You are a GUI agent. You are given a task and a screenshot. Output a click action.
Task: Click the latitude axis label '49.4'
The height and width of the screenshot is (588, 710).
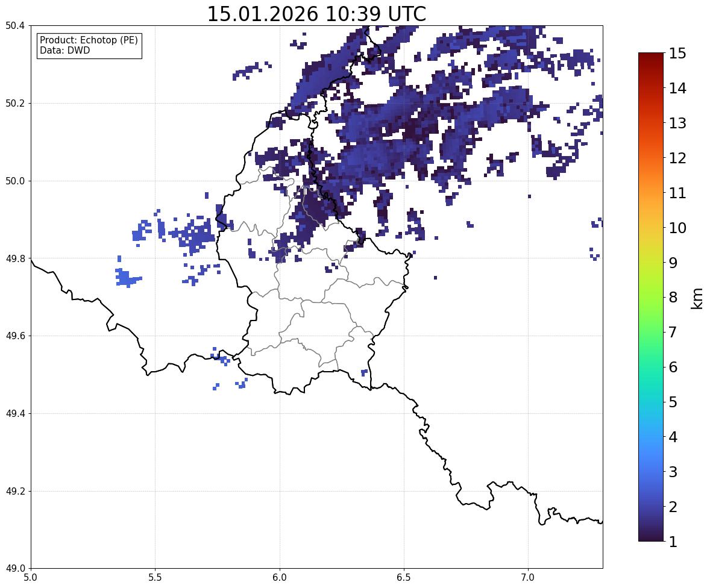point(14,414)
